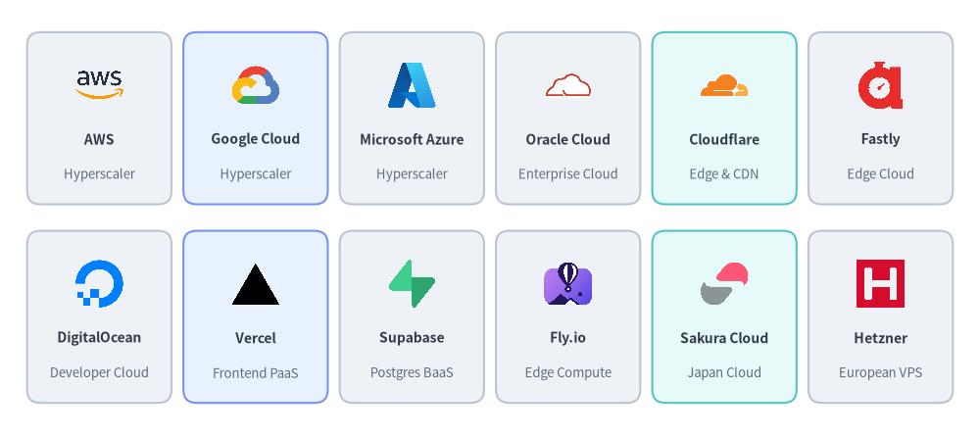This screenshot has height=436, width=980.
Task: Click the AWS logo icon
Action: pos(99,85)
